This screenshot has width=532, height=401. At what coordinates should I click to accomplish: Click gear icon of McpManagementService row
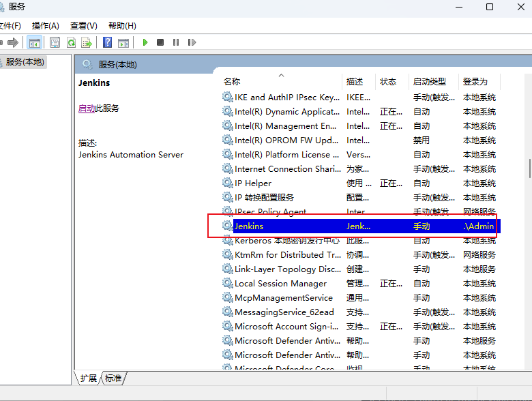[x=227, y=297]
